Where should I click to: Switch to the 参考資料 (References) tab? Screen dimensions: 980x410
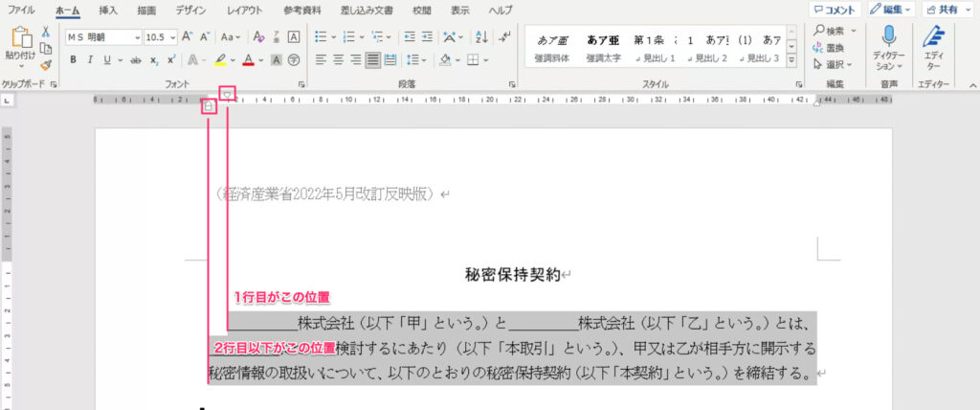click(x=300, y=10)
